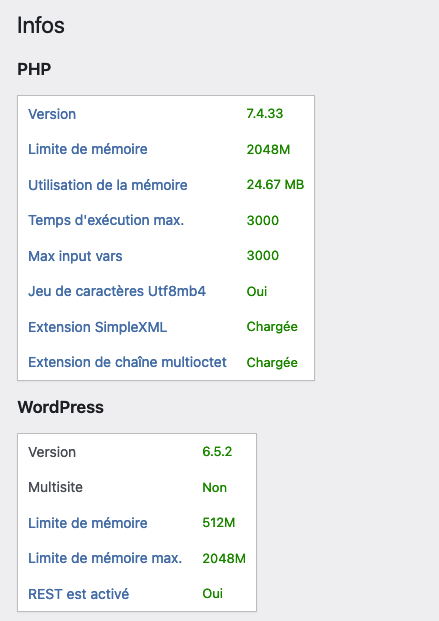Click 'Jeu de caractères Utf8mb4' link
Viewport: 439px width, 621px height.
tap(117, 291)
